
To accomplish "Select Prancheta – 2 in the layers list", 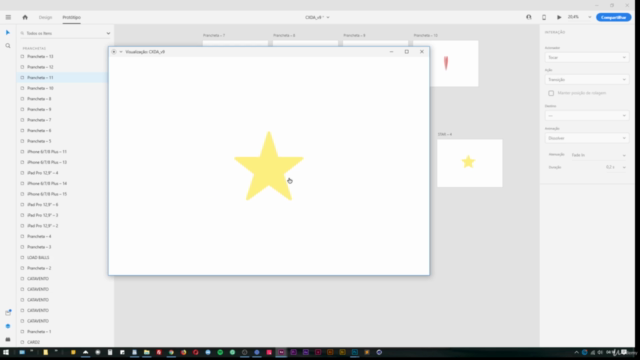I will pyautogui.click(x=62, y=268).
